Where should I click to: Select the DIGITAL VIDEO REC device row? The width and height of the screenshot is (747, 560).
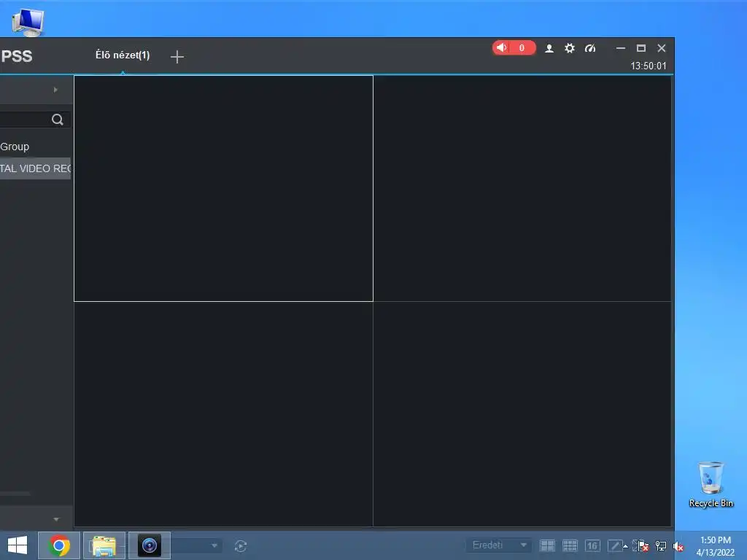[35, 168]
